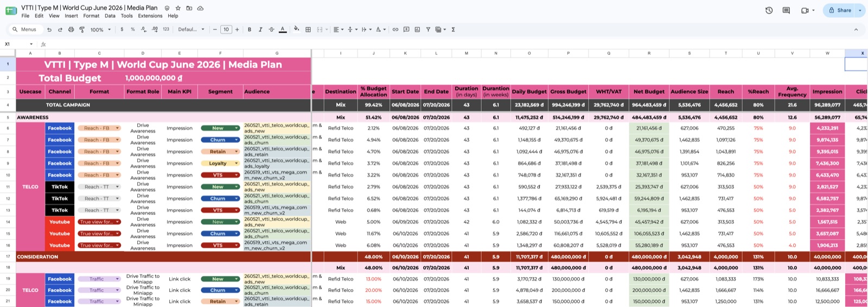The image size is (868, 307).
Task: Open the Data menu
Action: click(110, 16)
